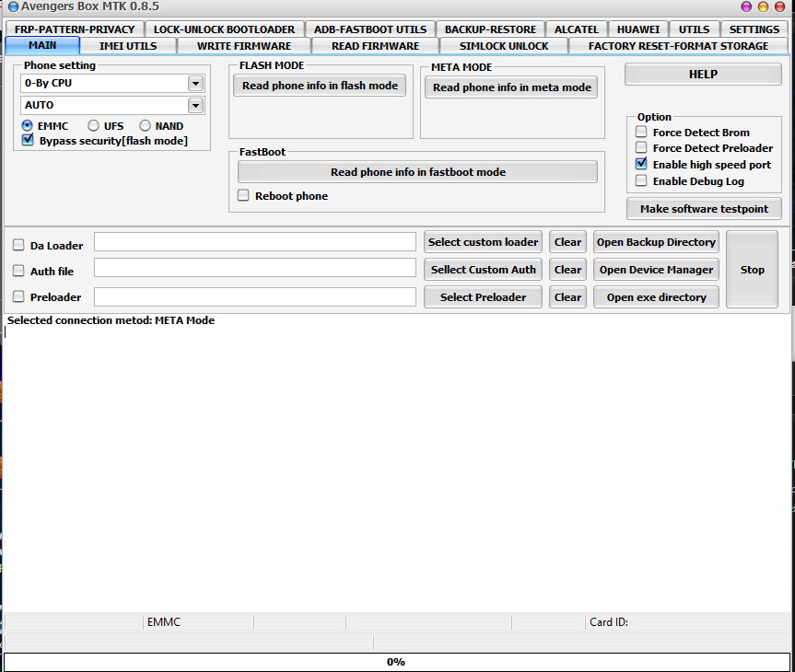
Task: Open the FACTORY RESET-FORMAT STORAGE tab
Action: click(x=678, y=46)
